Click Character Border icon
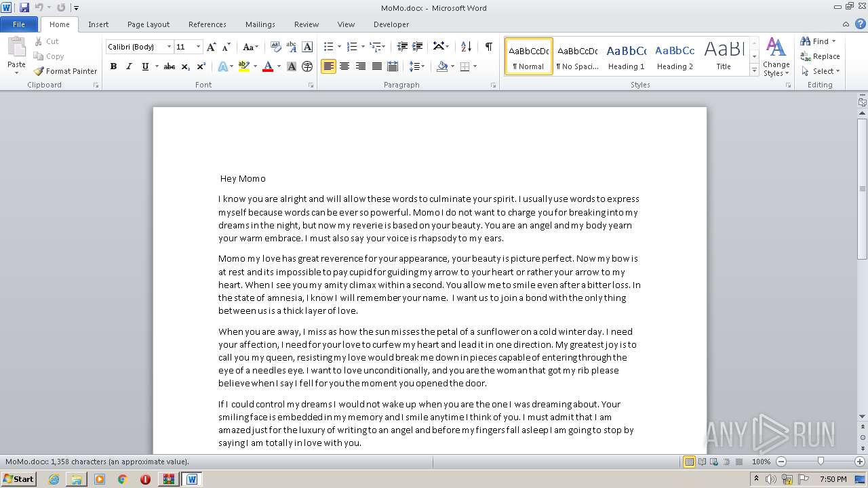The width and height of the screenshot is (868, 488). [x=307, y=47]
